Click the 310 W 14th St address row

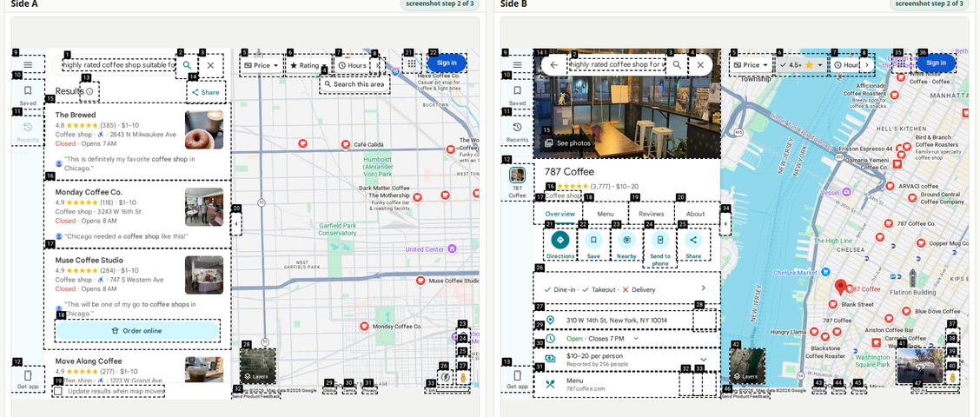click(x=627, y=320)
